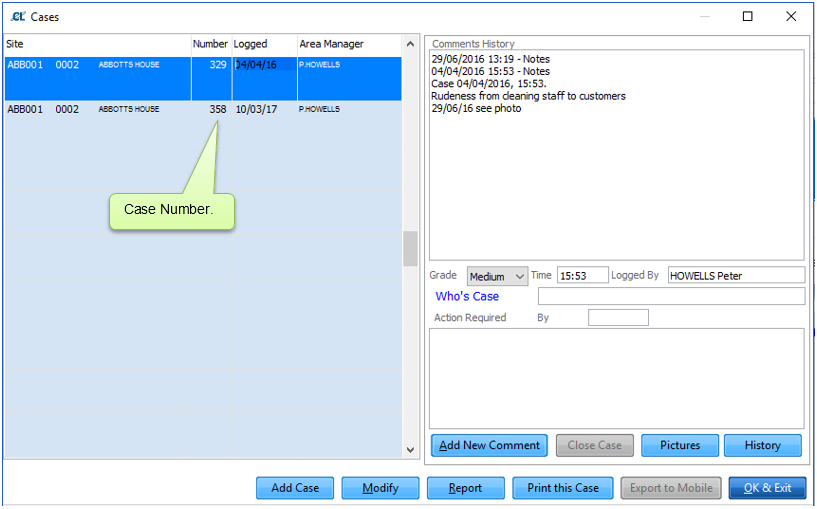Print this Case
Viewport: 817px width, 509px height.
tap(563, 488)
